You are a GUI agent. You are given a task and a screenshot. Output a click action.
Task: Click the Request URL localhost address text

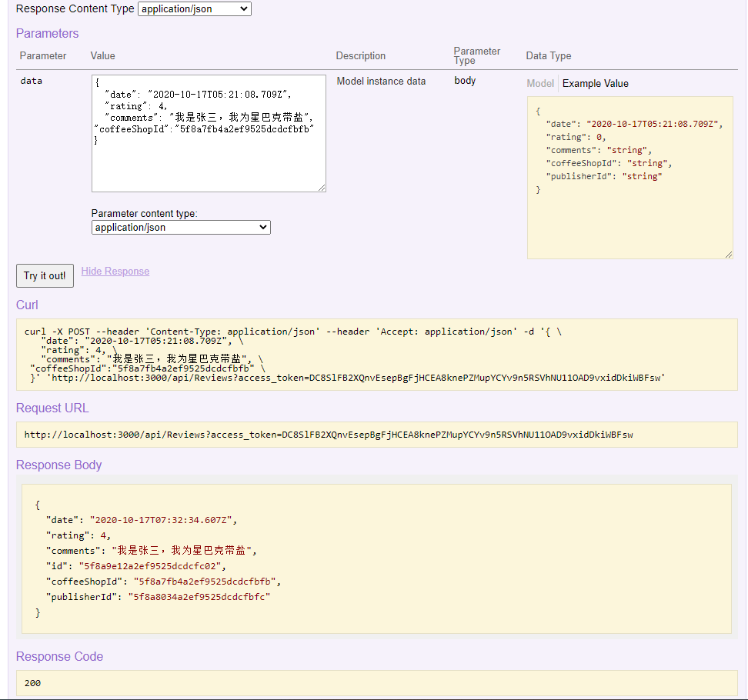(x=328, y=435)
